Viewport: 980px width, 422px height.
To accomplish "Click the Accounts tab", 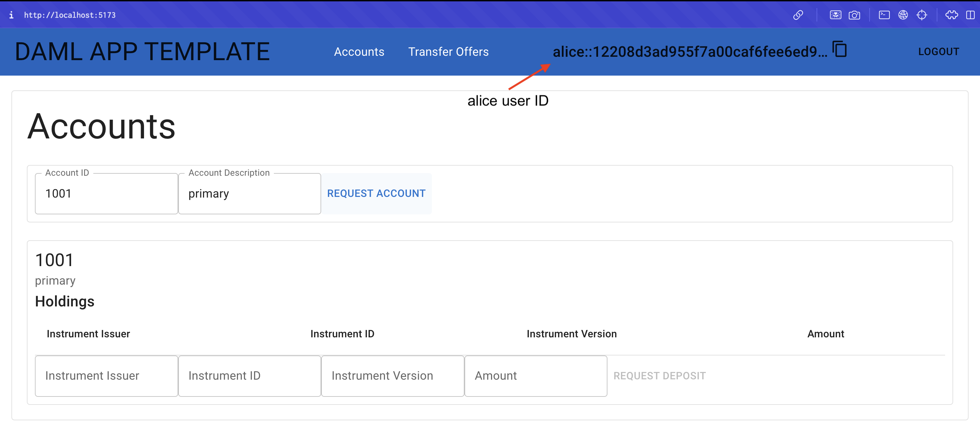I will [360, 52].
